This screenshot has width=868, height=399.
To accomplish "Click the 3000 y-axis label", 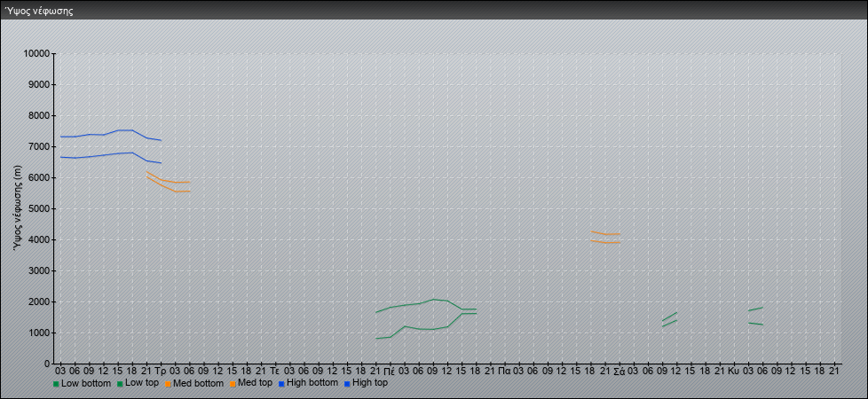I will (x=39, y=270).
